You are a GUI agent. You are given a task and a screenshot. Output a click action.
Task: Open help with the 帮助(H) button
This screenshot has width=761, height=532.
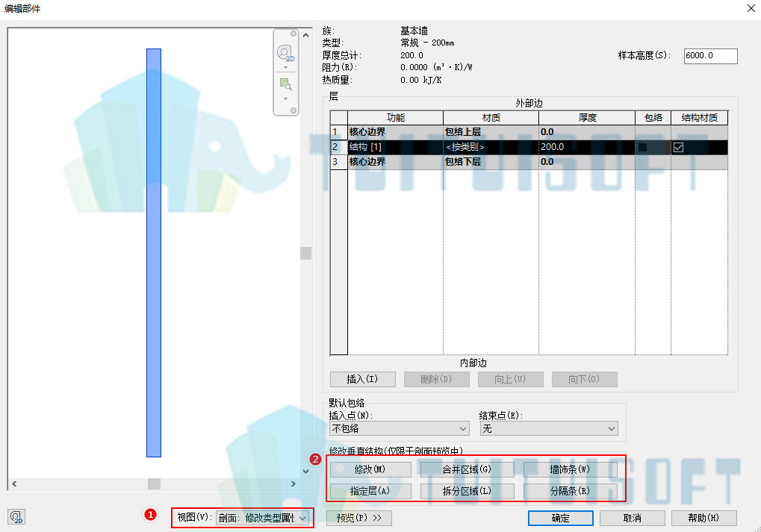(704, 518)
